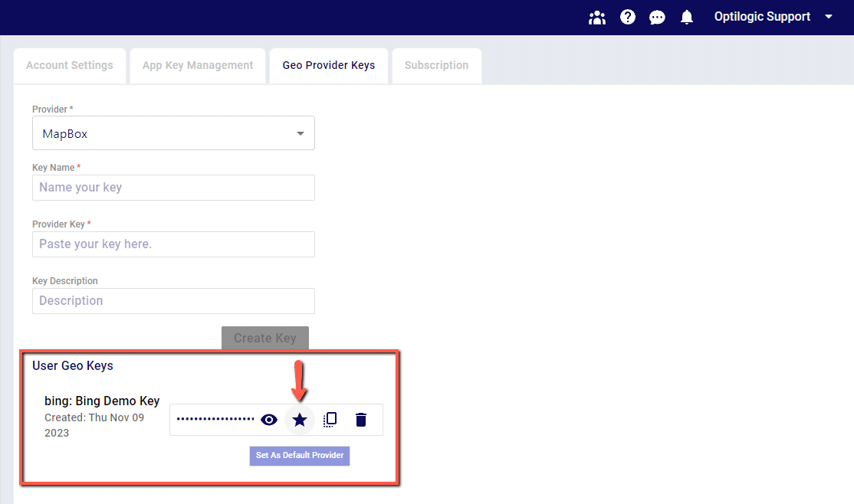Star the Bing Demo Key as default
854x504 pixels.
coord(300,420)
